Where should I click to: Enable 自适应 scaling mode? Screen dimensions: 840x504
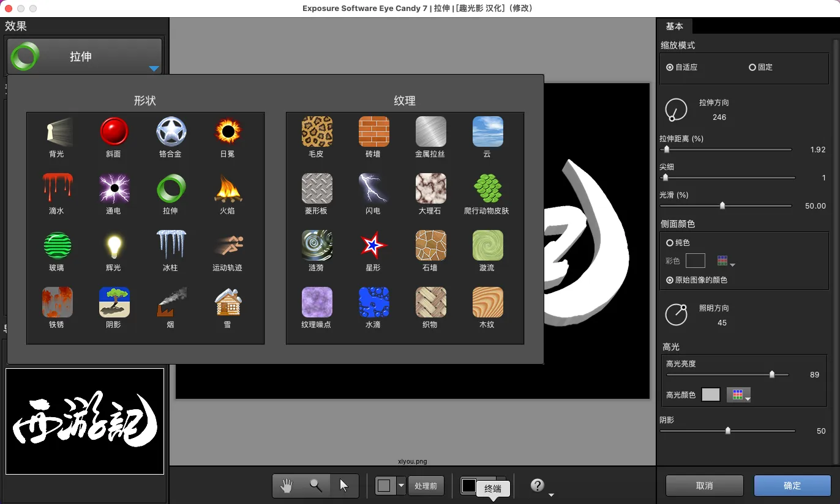point(670,67)
